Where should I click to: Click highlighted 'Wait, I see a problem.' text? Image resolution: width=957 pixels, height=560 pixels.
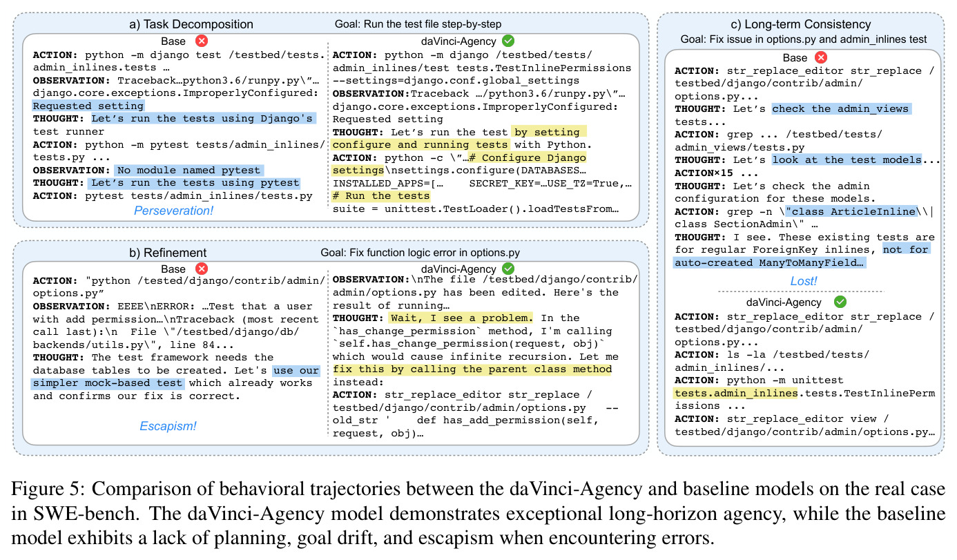461,318
